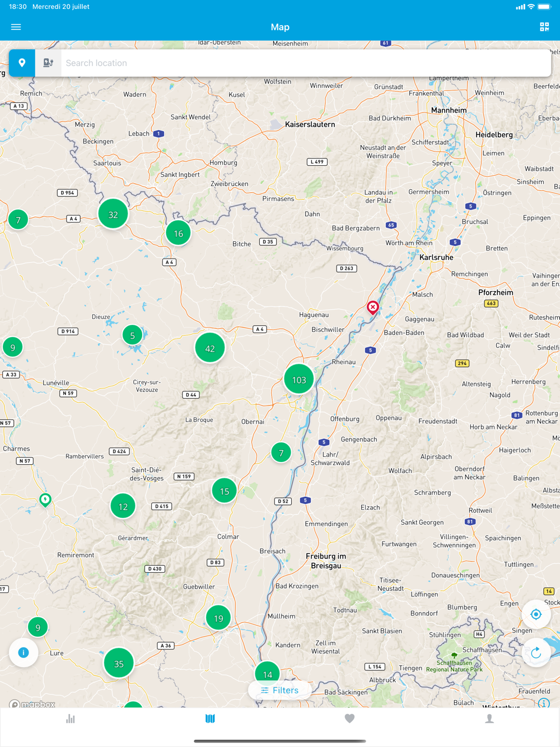Open the cluster of 32 stations
The width and height of the screenshot is (560, 747).
[x=113, y=214]
